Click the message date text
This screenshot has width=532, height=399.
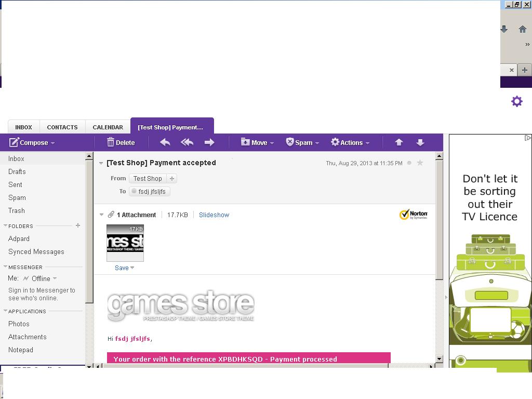click(x=364, y=163)
